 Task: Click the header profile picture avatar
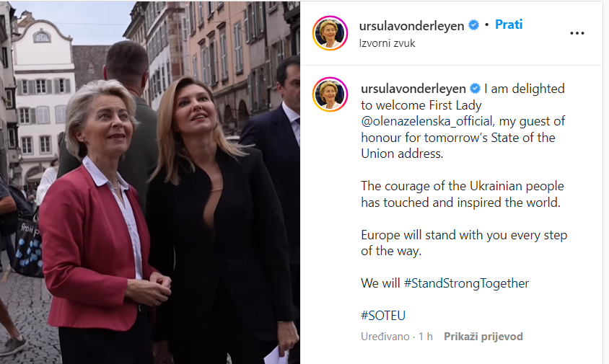(330, 33)
